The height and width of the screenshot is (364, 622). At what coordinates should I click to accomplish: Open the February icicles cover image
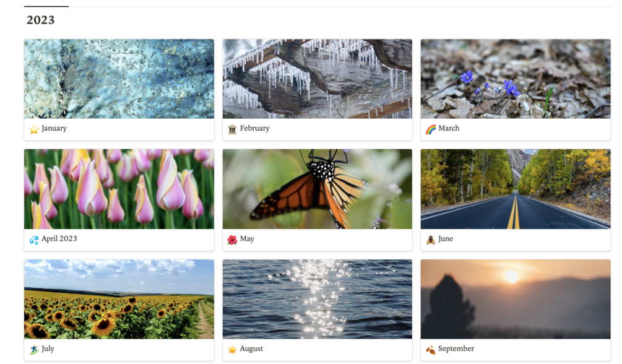pos(317,79)
